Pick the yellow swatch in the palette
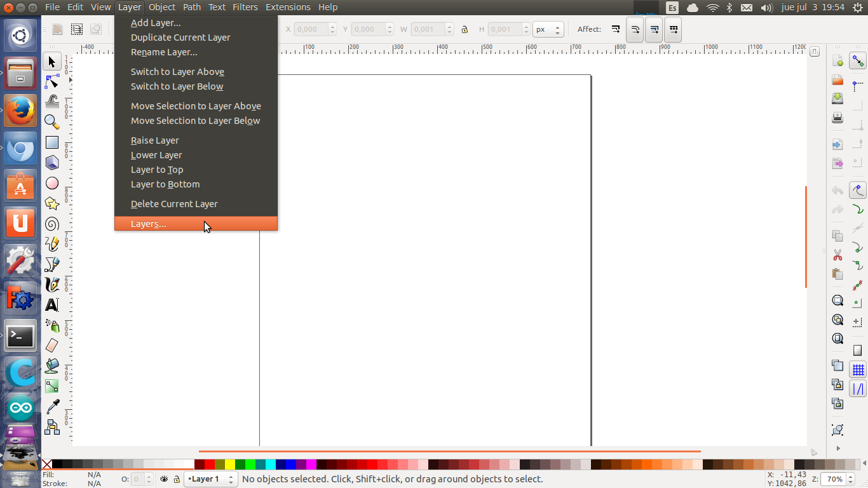This screenshot has height=488, width=868. point(229,464)
